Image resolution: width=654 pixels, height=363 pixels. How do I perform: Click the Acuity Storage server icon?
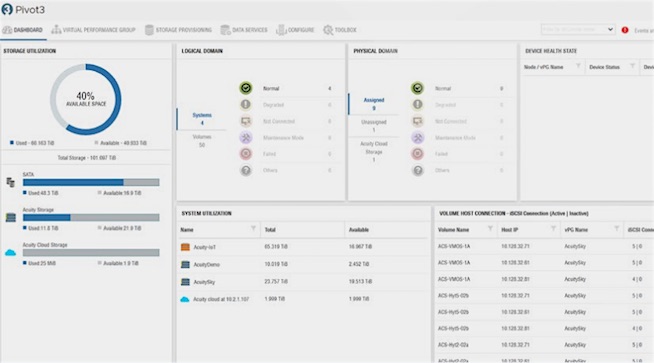click(x=11, y=217)
